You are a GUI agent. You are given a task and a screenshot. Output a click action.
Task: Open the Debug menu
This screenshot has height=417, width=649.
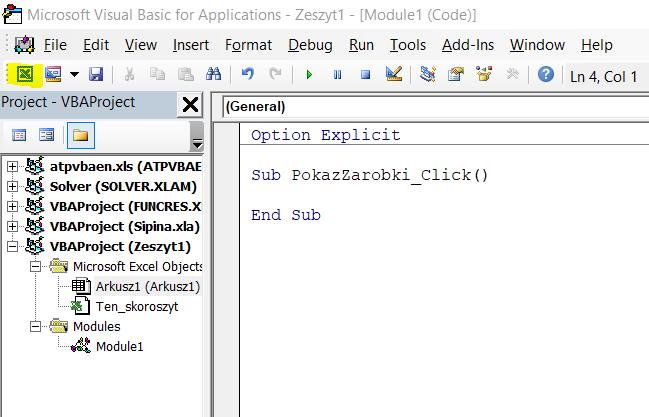tap(310, 45)
